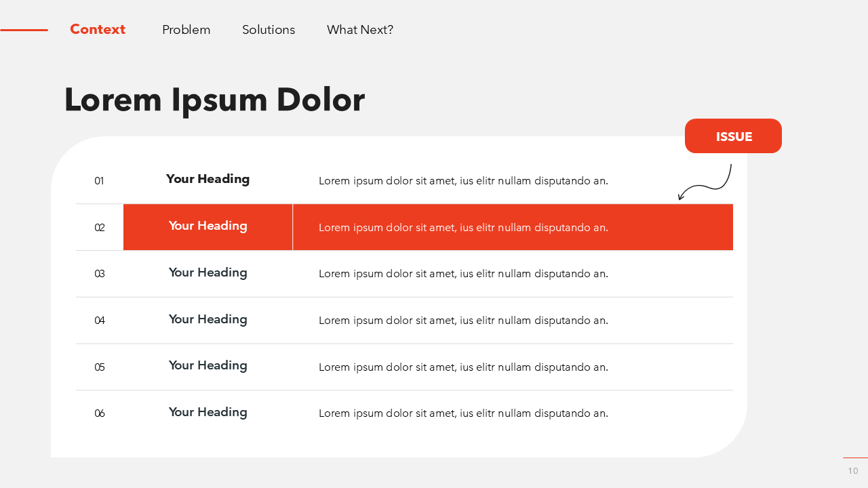Click the description text in highlighted row 02

(x=463, y=228)
